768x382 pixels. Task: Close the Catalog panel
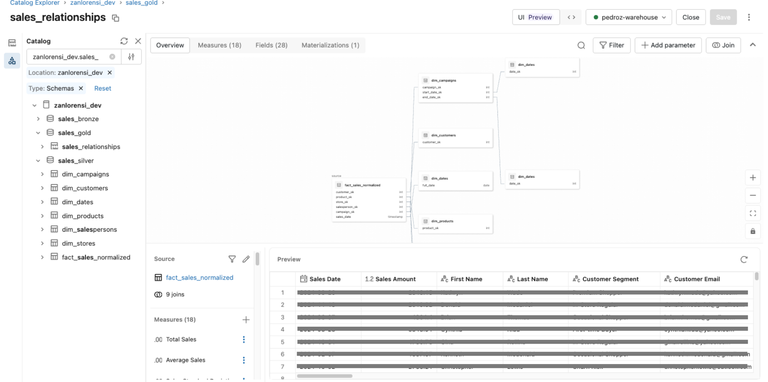point(138,41)
